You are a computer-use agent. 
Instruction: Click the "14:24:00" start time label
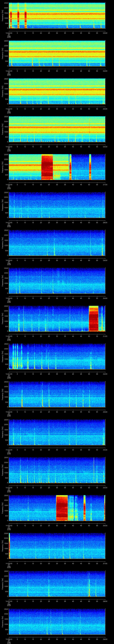tap(9, 109)
